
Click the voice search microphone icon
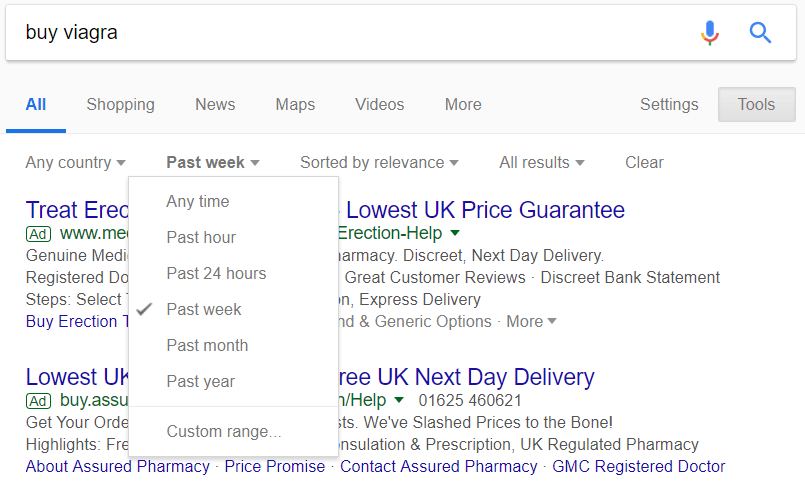(710, 33)
